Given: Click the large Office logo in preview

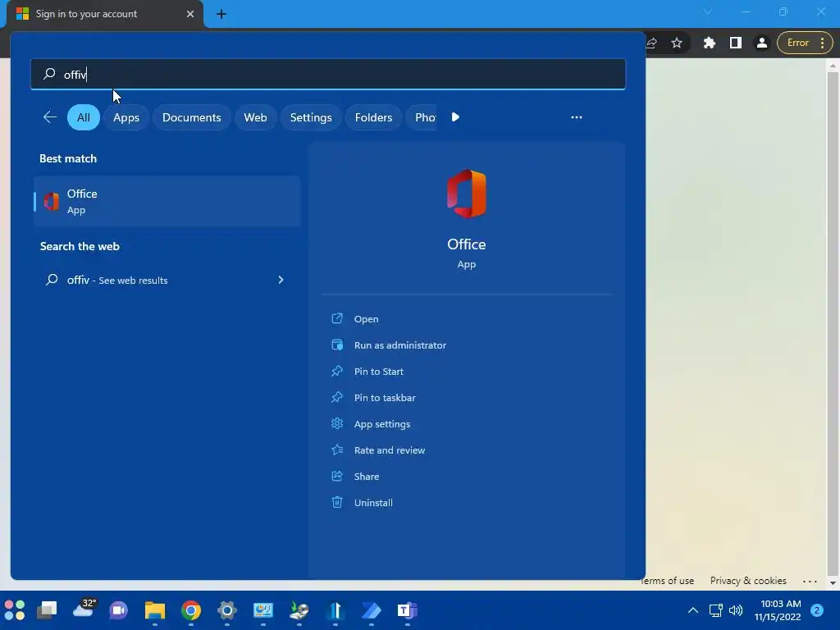Looking at the screenshot, I should tap(467, 194).
